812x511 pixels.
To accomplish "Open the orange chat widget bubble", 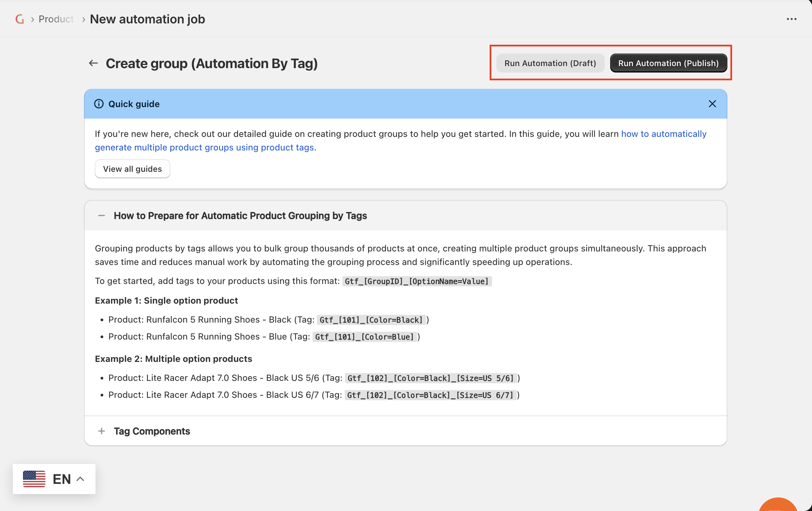I will tap(778, 505).
